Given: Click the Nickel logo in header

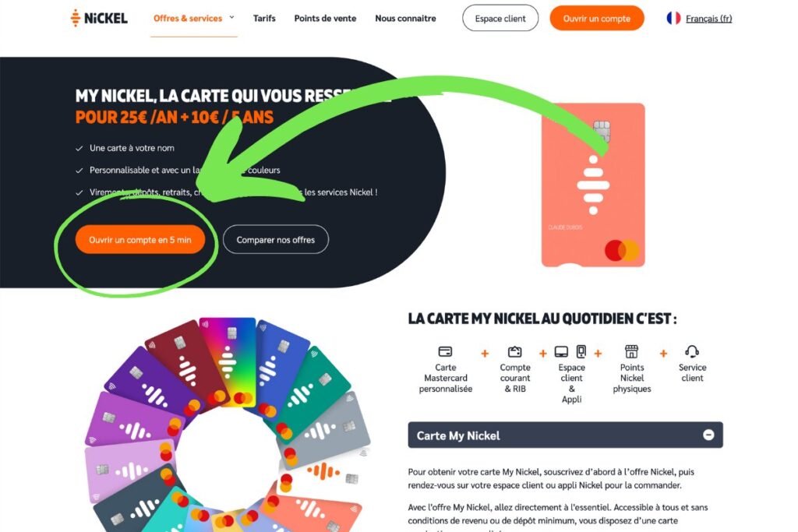Looking at the screenshot, I should pos(99,19).
